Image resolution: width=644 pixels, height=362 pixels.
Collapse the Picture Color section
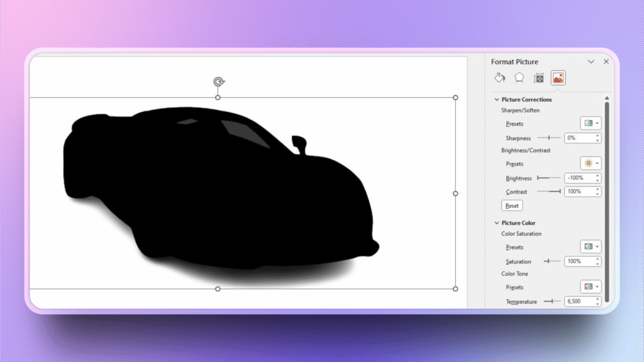click(x=497, y=223)
